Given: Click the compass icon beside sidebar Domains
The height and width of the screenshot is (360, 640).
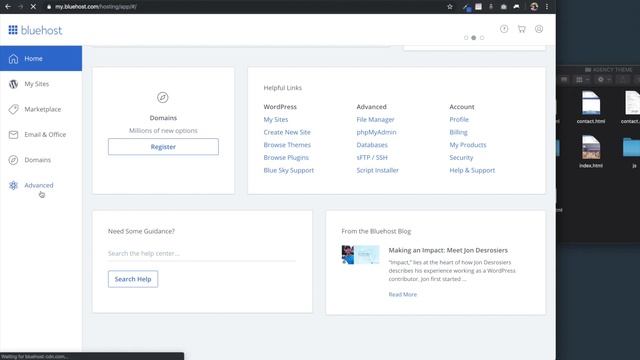Looking at the screenshot, I should point(13,160).
